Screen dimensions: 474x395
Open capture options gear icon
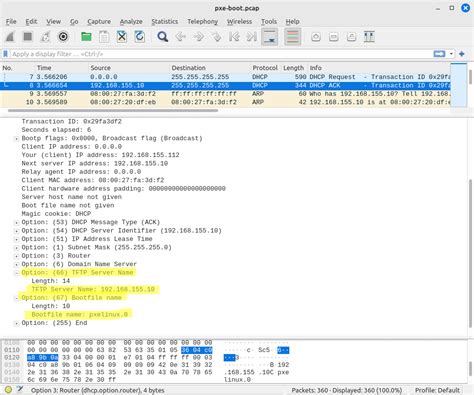point(63,37)
